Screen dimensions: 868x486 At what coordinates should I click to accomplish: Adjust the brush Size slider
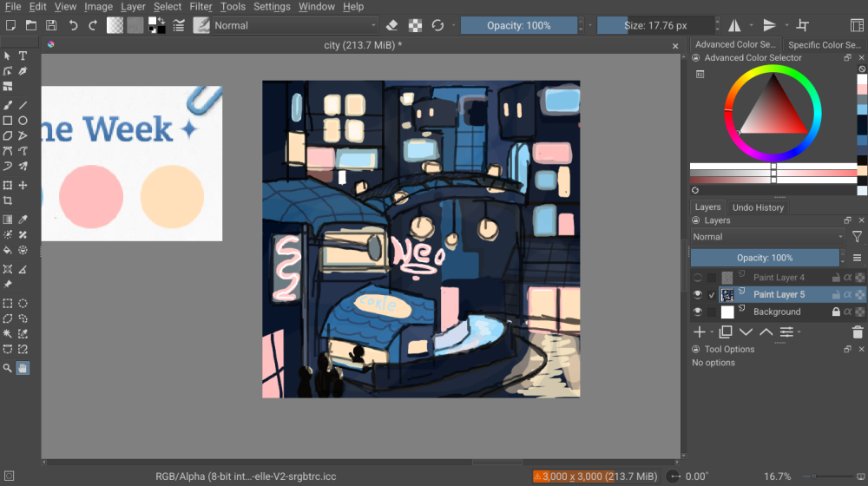pyautogui.click(x=655, y=25)
